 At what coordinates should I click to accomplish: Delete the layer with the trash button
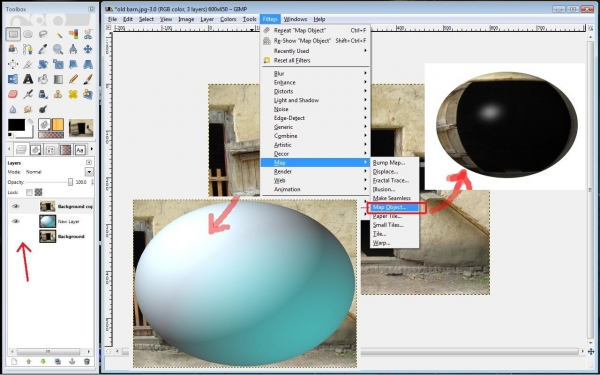[x=87, y=361]
